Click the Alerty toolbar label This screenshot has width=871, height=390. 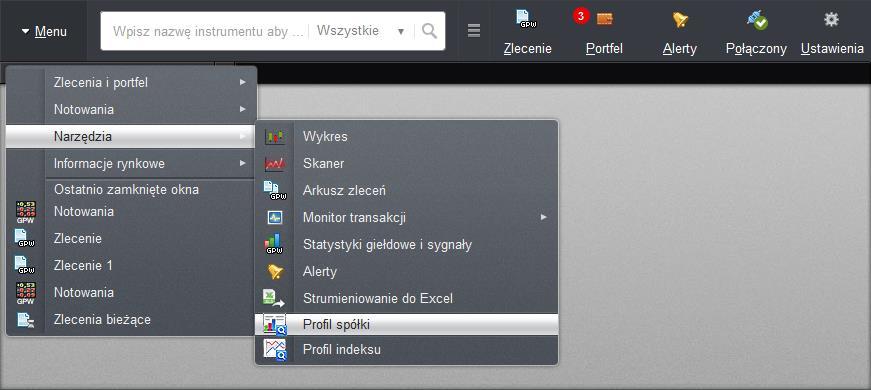tap(679, 49)
